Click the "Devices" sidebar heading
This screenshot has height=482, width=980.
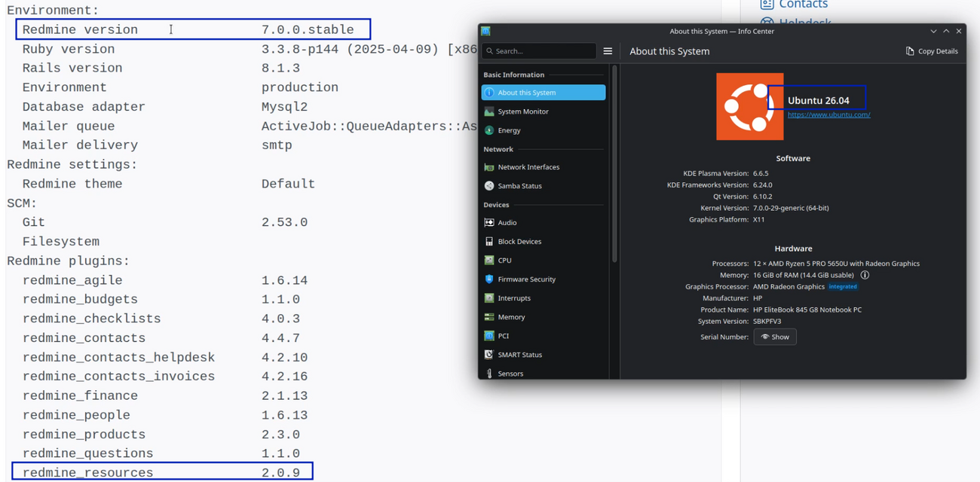pos(496,205)
